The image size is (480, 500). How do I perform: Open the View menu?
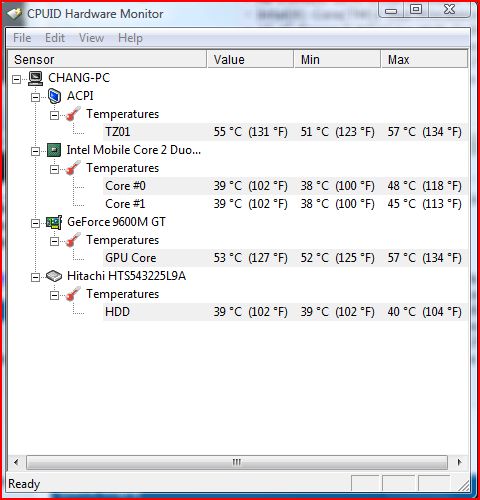pos(91,38)
